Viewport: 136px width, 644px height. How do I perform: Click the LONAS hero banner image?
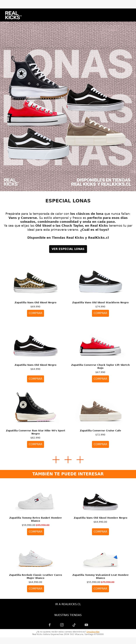point(68,107)
